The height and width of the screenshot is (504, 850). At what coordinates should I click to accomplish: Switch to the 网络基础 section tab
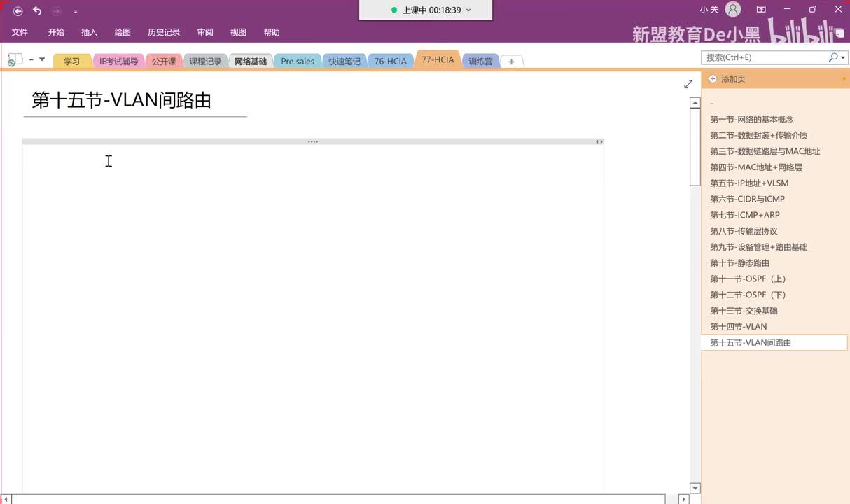point(251,61)
